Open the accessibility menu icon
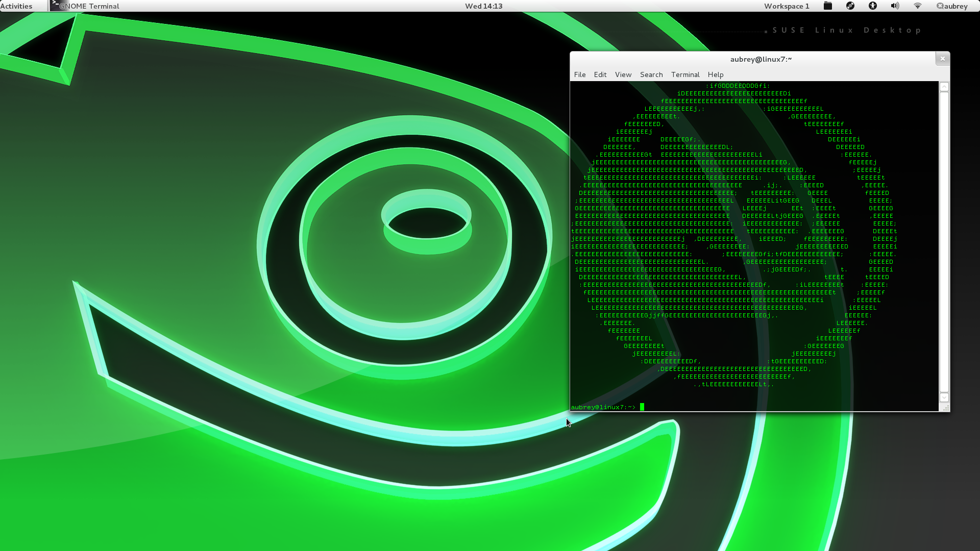Viewport: 980px width, 551px height. [x=873, y=6]
